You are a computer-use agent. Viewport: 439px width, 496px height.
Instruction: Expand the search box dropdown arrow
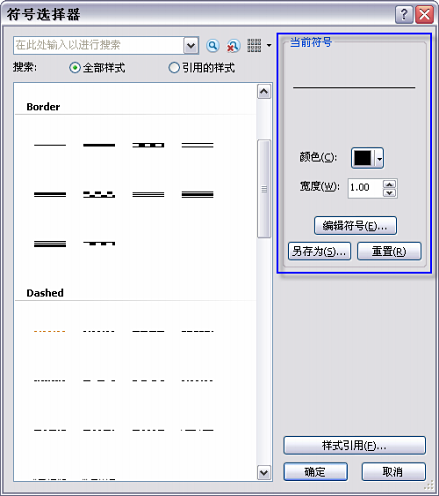pos(191,45)
